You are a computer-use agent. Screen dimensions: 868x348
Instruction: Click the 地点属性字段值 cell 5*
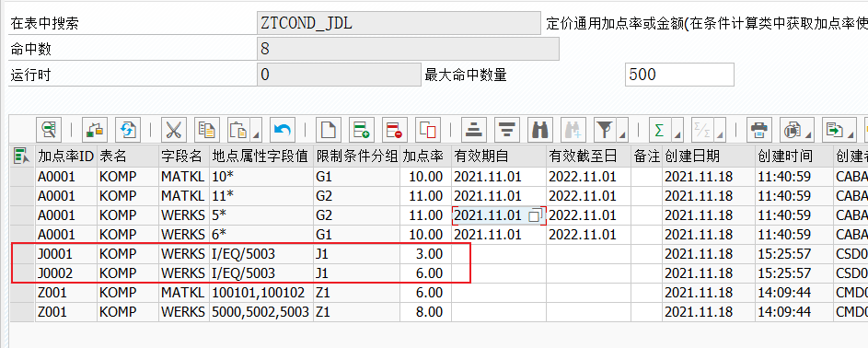click(x=261, y=215)
